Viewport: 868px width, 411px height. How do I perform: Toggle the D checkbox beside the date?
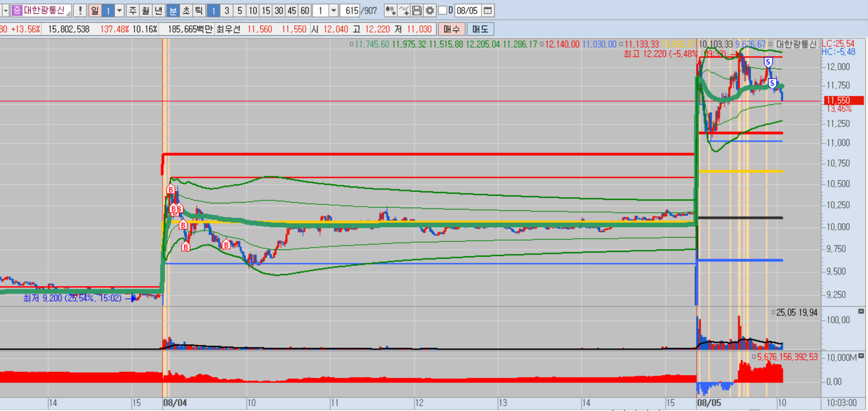(442, 10)
